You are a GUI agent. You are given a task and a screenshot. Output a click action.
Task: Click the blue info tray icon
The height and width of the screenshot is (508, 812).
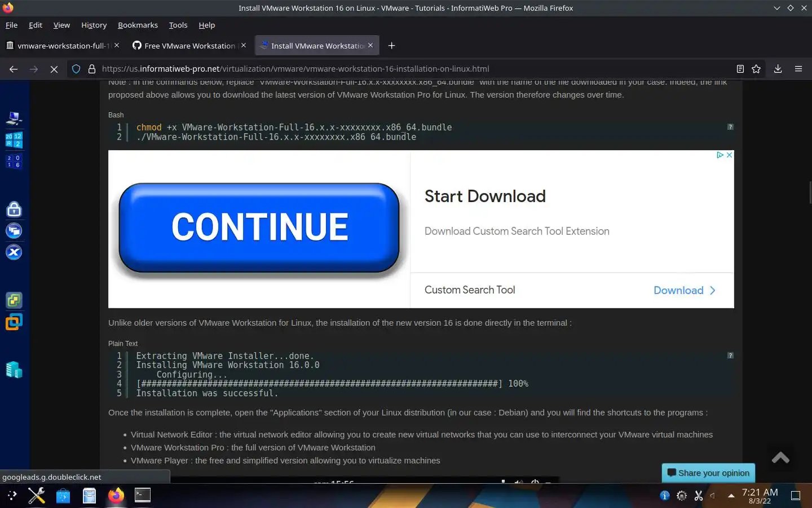point(665,496)
